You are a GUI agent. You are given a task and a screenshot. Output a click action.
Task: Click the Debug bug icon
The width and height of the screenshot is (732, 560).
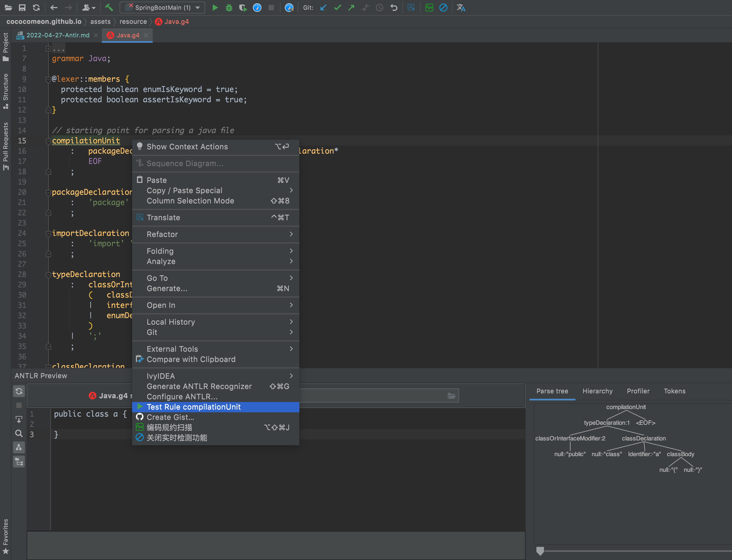click(229, 7)
